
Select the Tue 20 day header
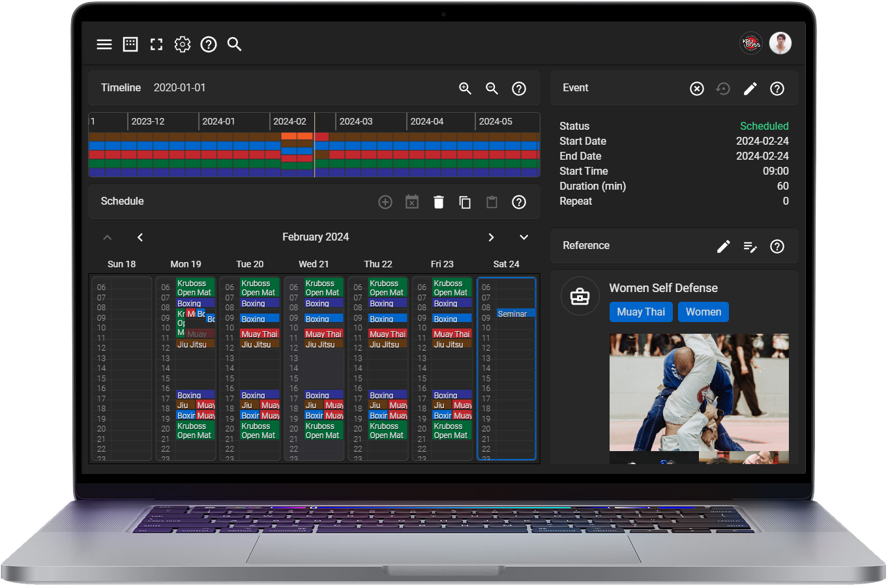pos(250,264)
